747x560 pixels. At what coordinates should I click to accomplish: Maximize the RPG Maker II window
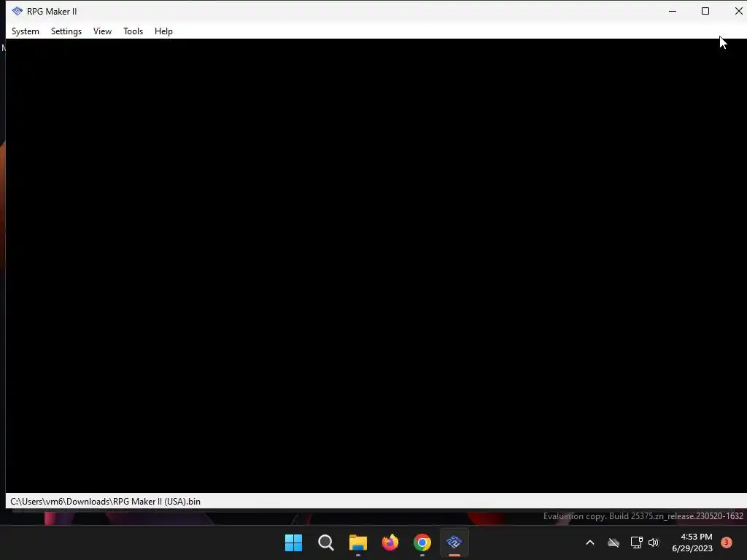[705, 11]
